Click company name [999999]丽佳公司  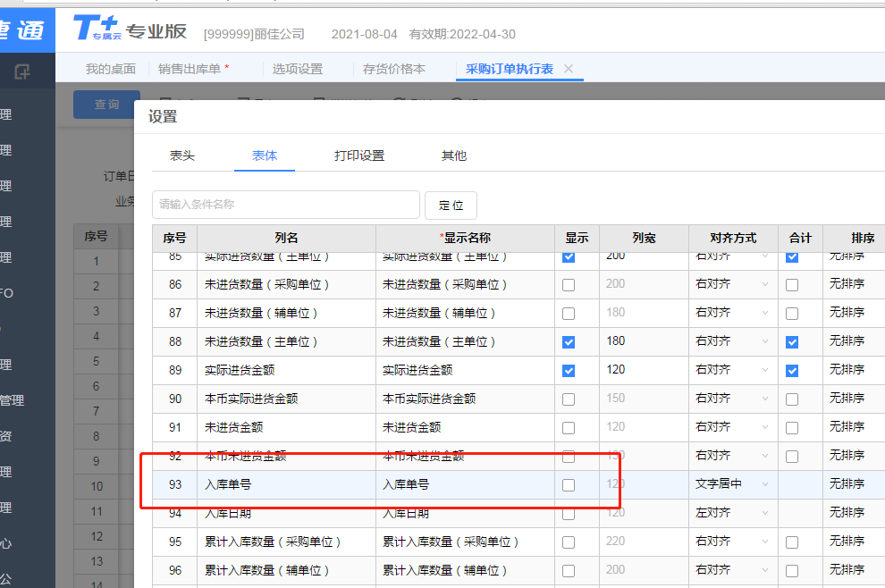click(254, 35)
